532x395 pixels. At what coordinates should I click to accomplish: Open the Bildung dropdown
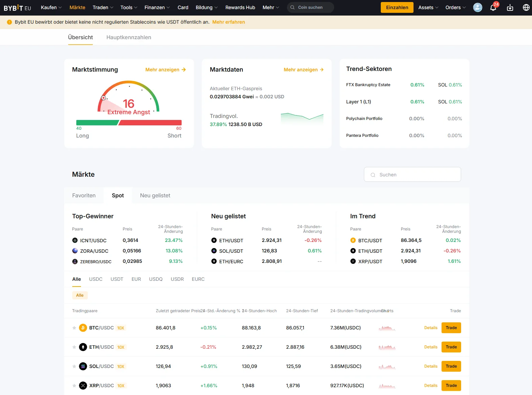tap(207, 7)
